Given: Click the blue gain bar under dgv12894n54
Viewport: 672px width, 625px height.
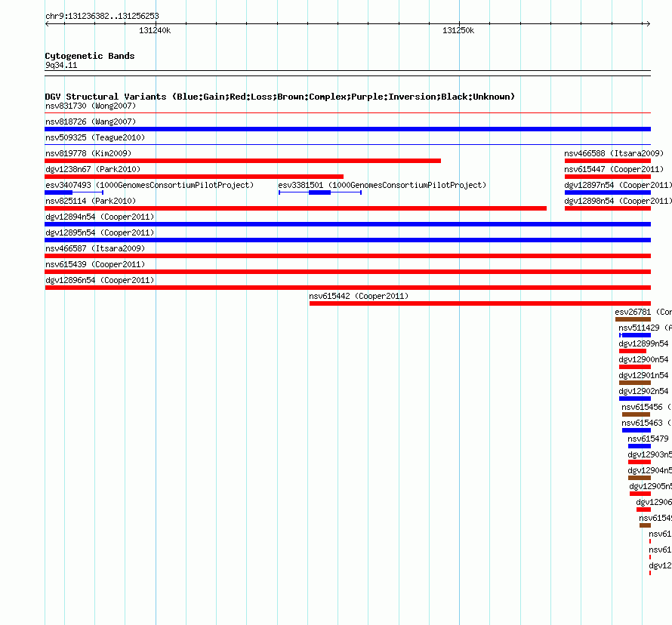Looking at the screenshot, I should click(347, 224).
